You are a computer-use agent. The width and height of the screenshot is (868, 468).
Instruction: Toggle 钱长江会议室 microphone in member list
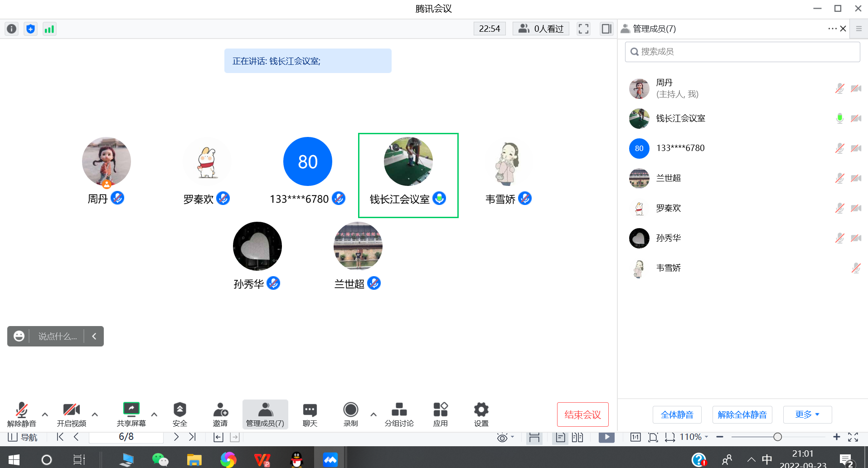(x=839, y=118)
